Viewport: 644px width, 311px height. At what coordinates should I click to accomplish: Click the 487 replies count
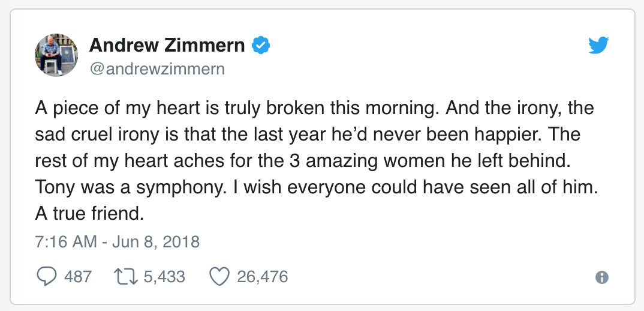tap(78, 276)
